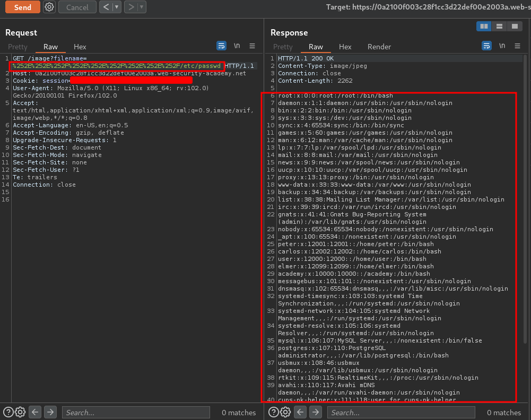Click the 0 matches label under Response

point(504,413)
